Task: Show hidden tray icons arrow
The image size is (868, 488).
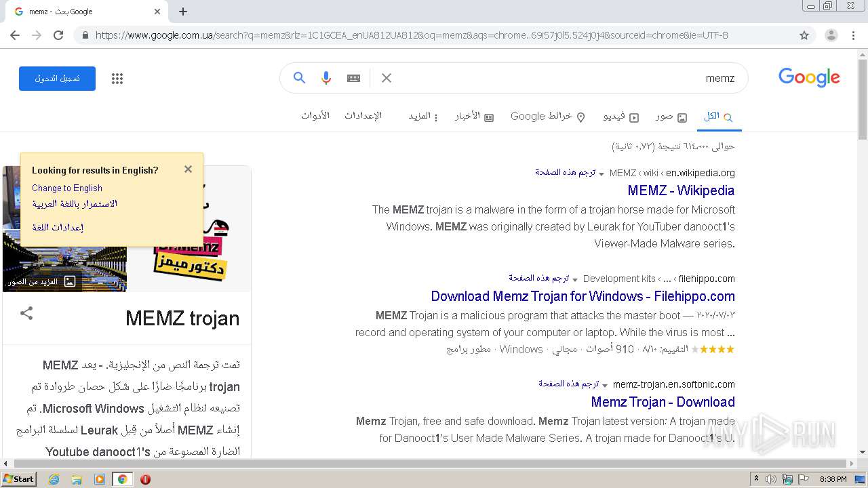Action: click(756, 479)
